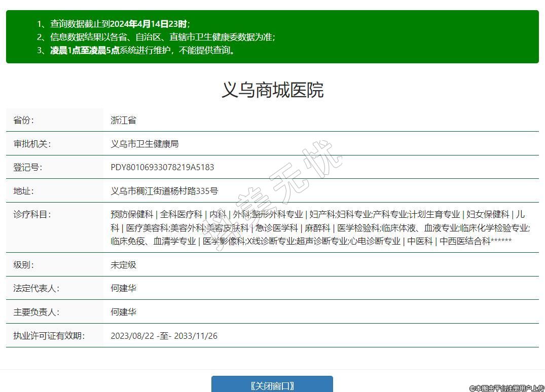The width and height of the screenshot is (545, 392).
Task: Click the 执业许可证有效期 label
Action: [49, 336]
